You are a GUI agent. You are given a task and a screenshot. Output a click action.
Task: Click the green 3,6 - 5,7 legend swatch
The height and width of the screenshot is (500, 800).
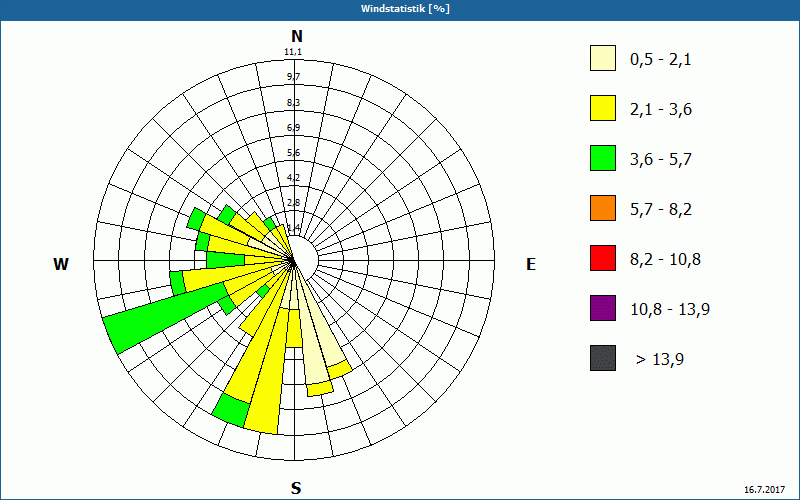[603, 158]
